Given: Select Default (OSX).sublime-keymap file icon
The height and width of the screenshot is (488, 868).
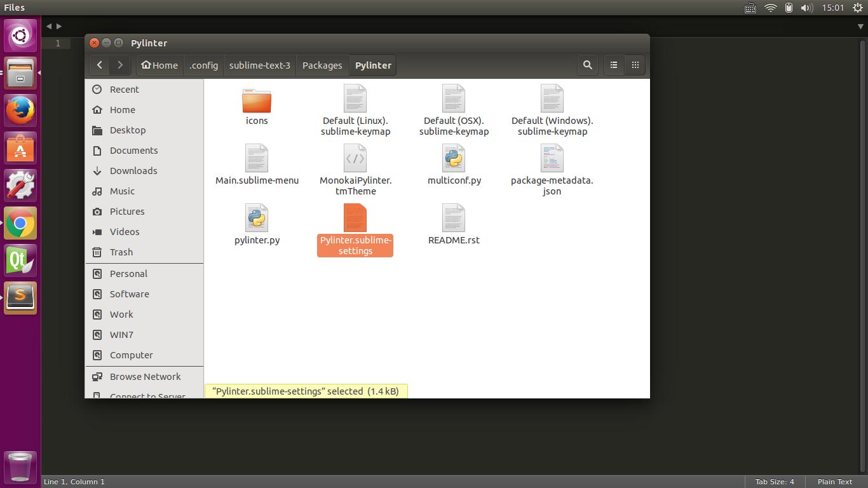Looking at the screenshot, I should point(454,98).
